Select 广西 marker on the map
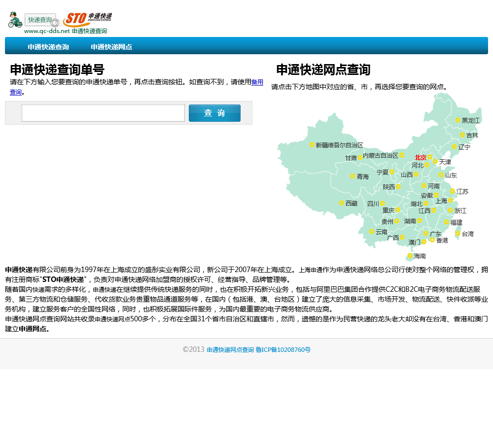 click(x=402, y=238)
